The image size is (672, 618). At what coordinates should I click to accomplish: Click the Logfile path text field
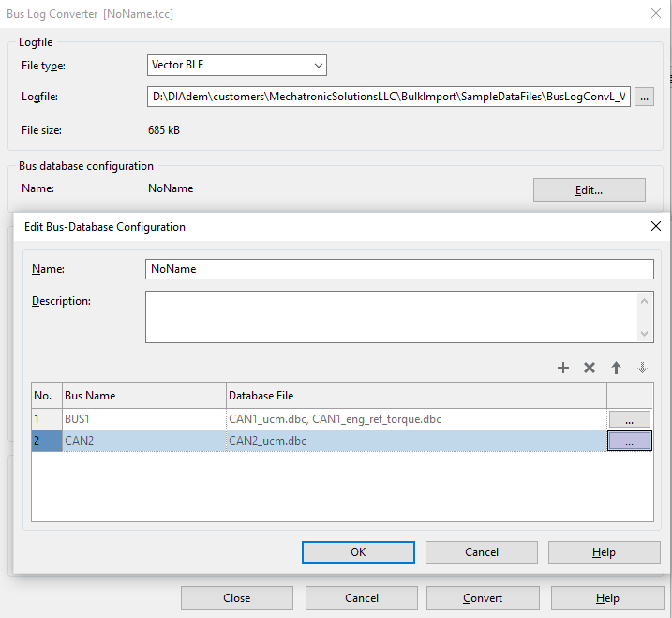click(388, 97)
